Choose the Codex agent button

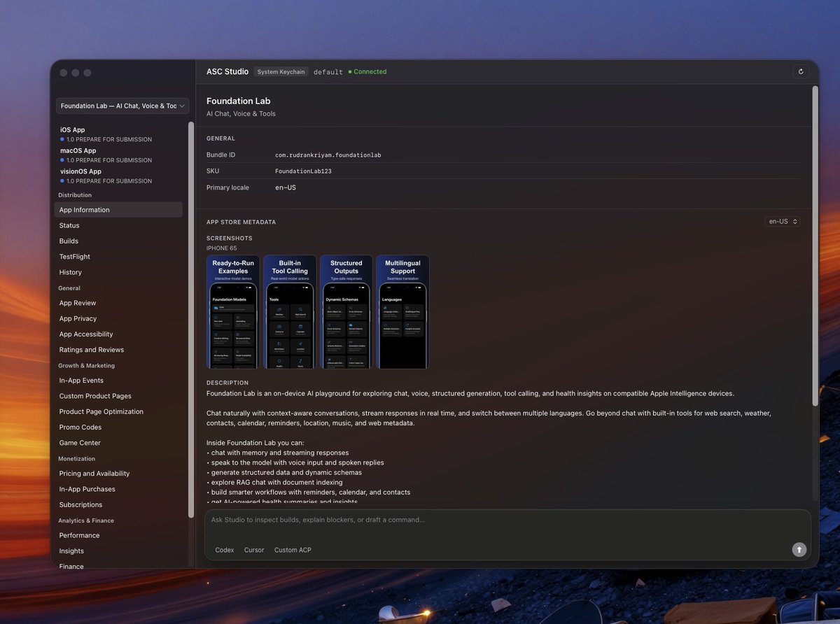[x=225, y=550]
